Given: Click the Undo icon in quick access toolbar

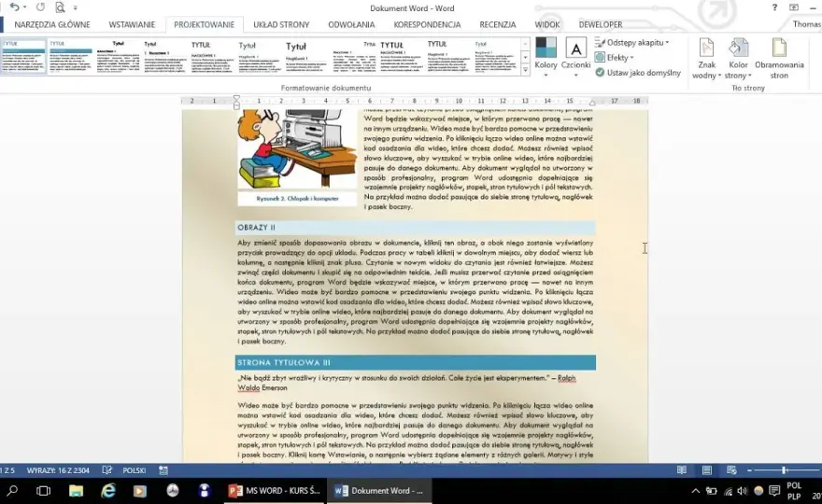Looking at the screenshot, I should click(14, 7).
